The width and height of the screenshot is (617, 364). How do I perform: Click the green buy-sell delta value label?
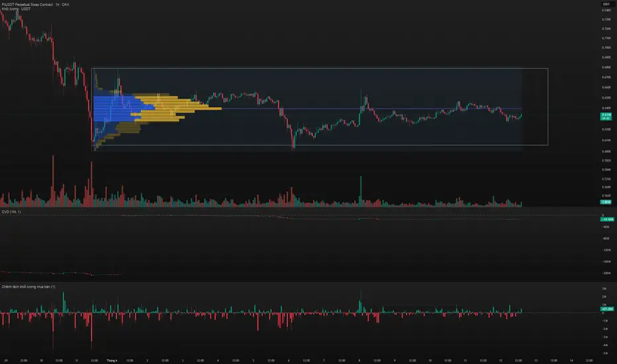(607, 309)
